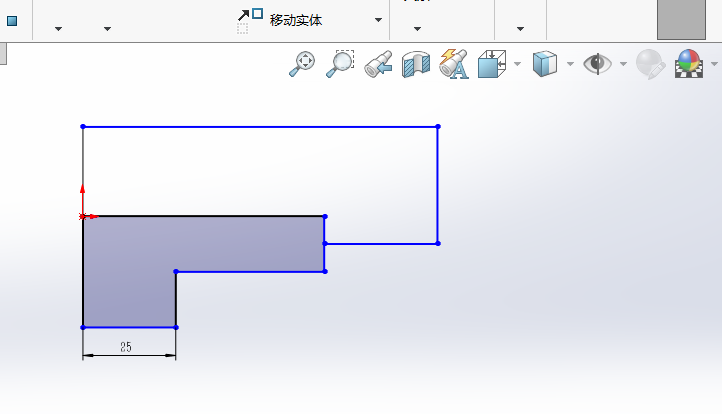Select the blue horizontal underside line of the shaded arm
The width and height of the screenshot is (722, 414).
(250, 272)
